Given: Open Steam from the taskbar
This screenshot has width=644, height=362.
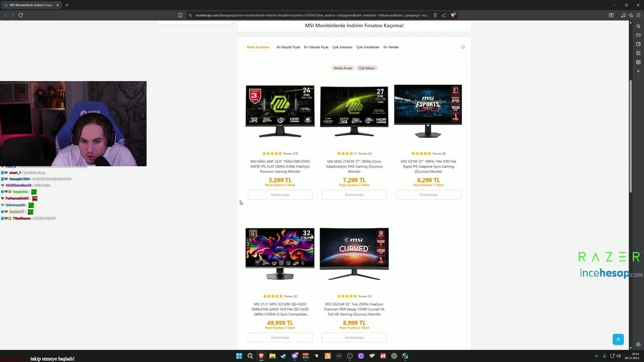Looking at the screenshot, I should click(283, 356).
